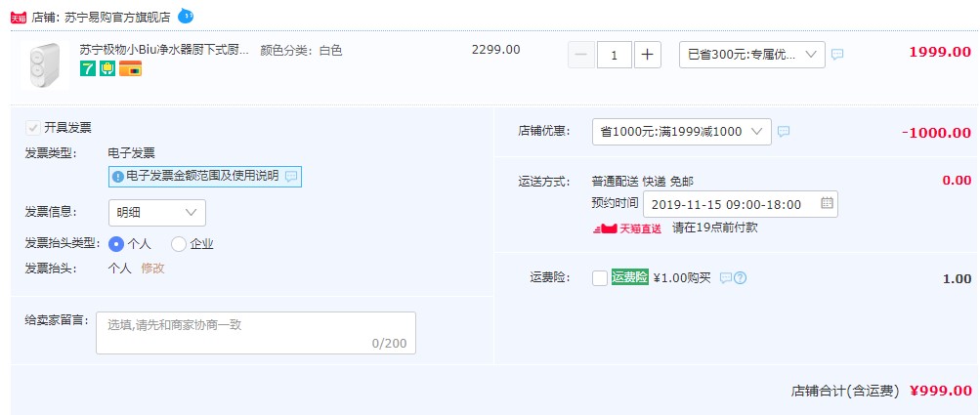
Task: Click the 天猫直送 delivery logo
Action: pyautogui.click(x=626, y=228)
